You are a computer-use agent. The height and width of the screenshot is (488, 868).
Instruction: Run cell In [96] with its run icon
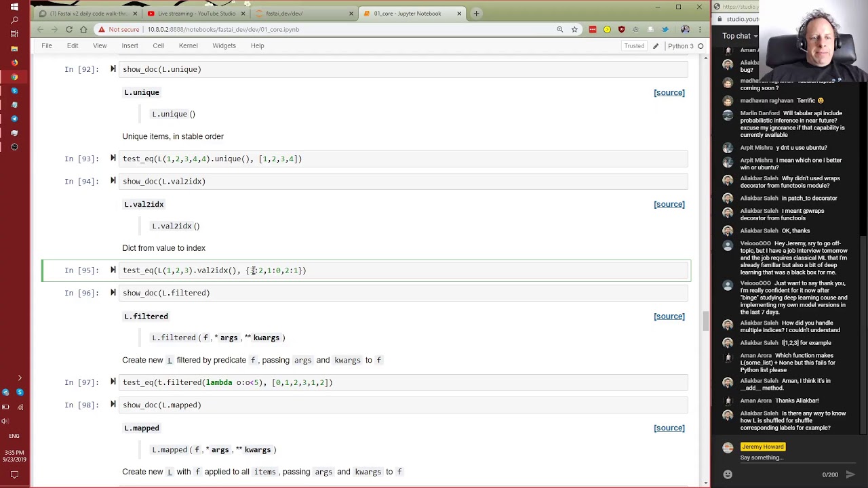pyautogui.click(x=113, y=293)
